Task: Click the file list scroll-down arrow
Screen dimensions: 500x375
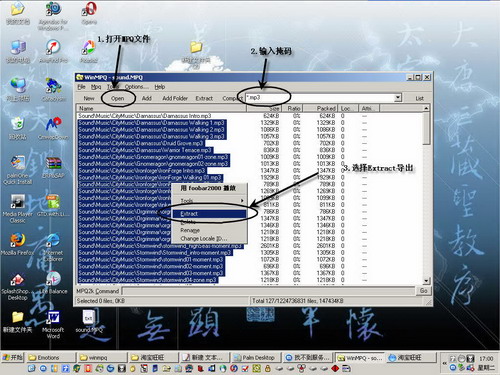Action: 426,281
